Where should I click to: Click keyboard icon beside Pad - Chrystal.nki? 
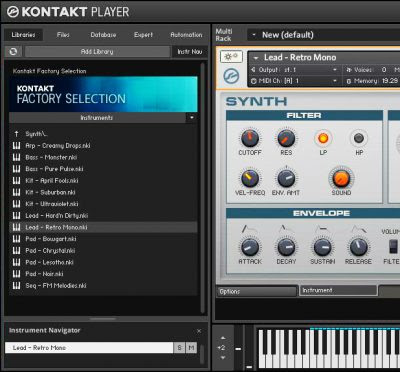click(x=16, y=251)
